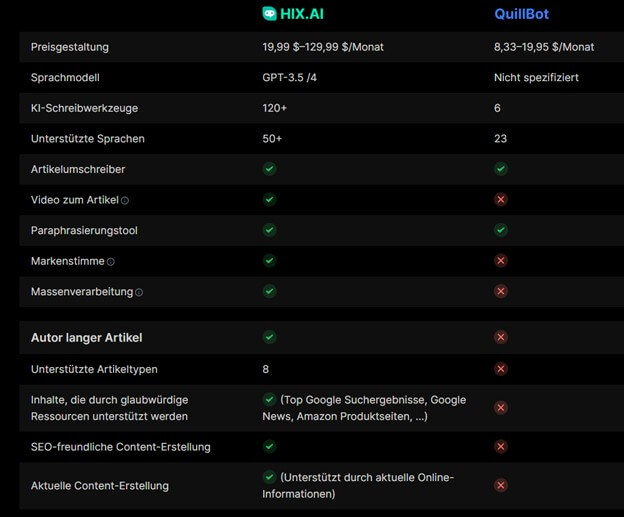The image size is (624, 517).
Task: Click QuillBot red cross for Video zum Artikel
Action: coord(501,199)
